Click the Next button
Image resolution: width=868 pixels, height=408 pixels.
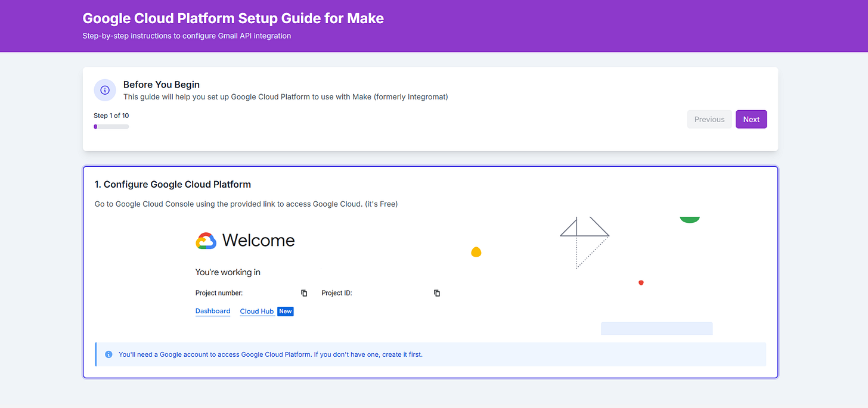751,119
